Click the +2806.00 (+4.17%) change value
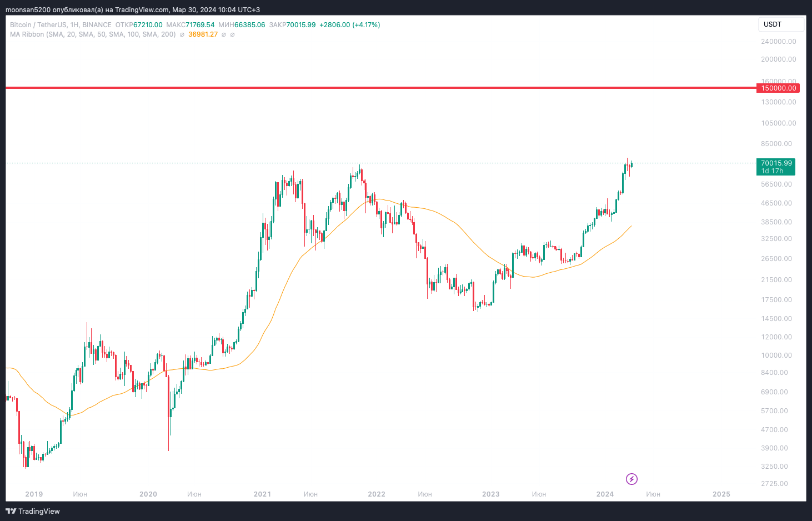Screen dimensions: 812x521 [350, 25]
